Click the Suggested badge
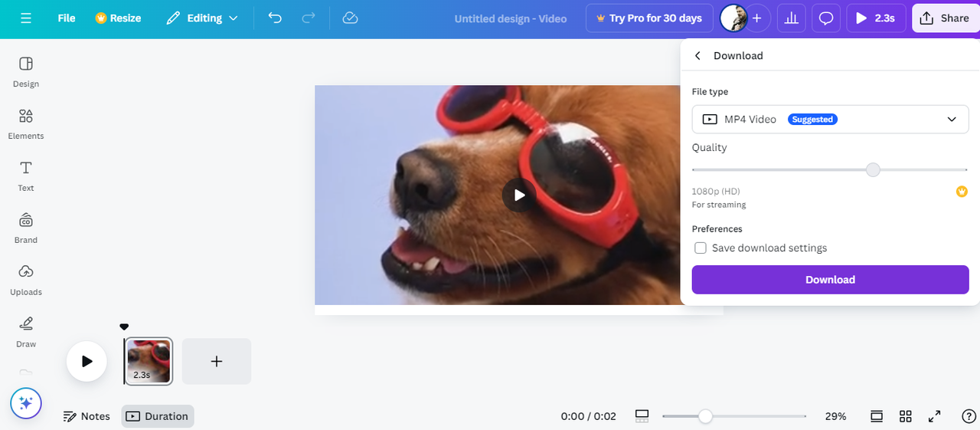The width and height of the screenshot is (980, 430). (812, 120)
